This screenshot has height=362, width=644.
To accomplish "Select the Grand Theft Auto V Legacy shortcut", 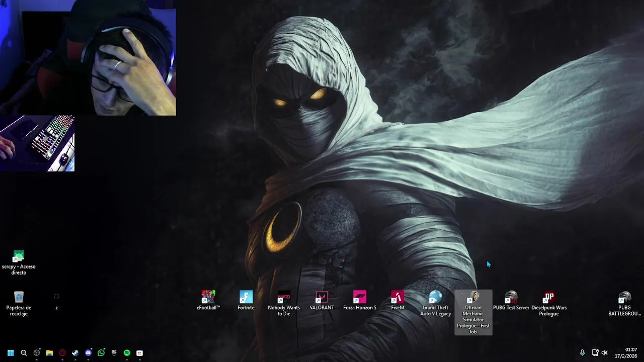I will coord(436,303).
